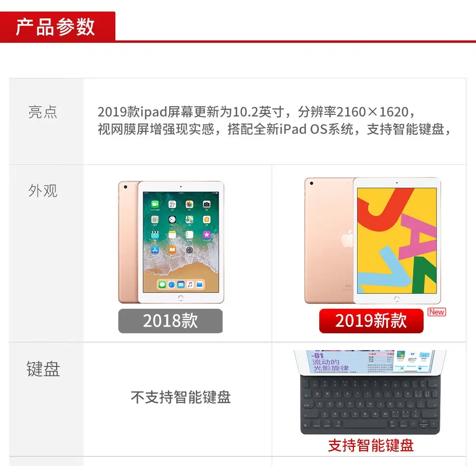
Task: Tap the orange Books icon
Action: click(172, 250)
